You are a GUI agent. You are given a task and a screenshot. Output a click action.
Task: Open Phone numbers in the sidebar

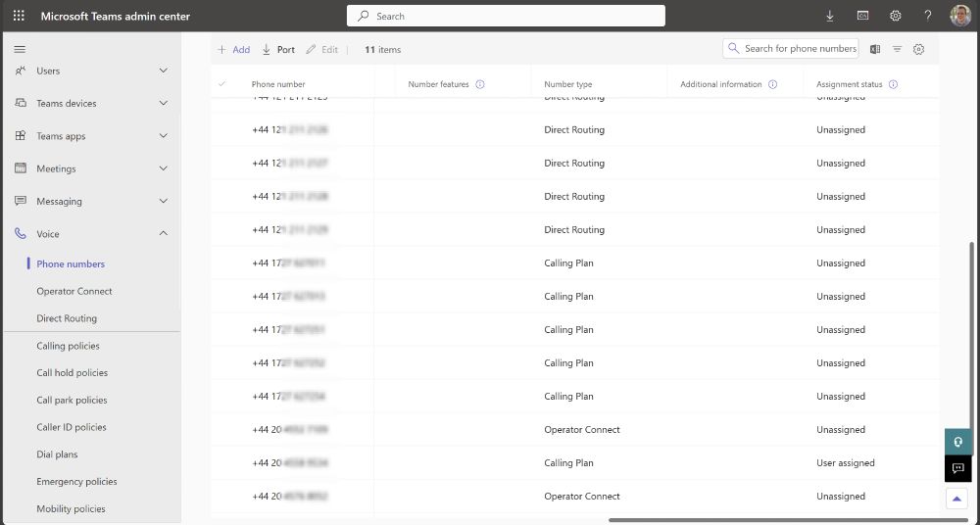(71, 263)
